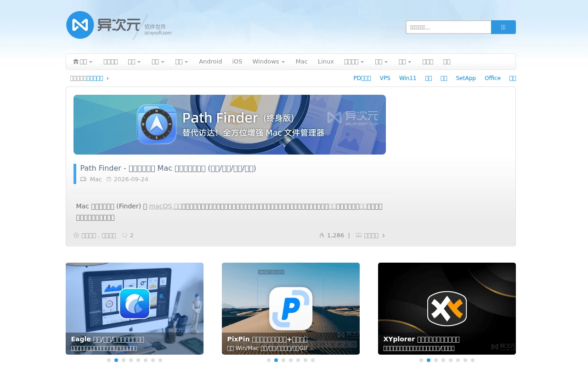
Task: Select the last dot under the PixPin carousel
Action: (x=313, y=360)
